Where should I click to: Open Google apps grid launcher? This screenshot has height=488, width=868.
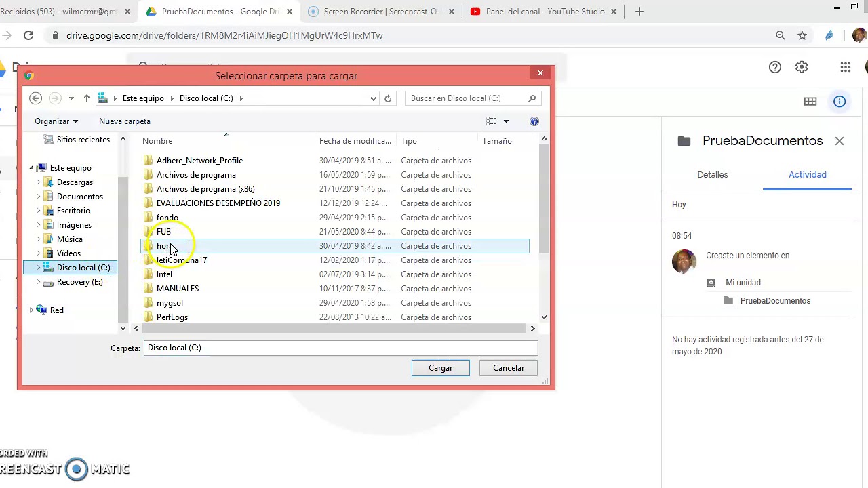pyautogui.click(x=845, y=67)
